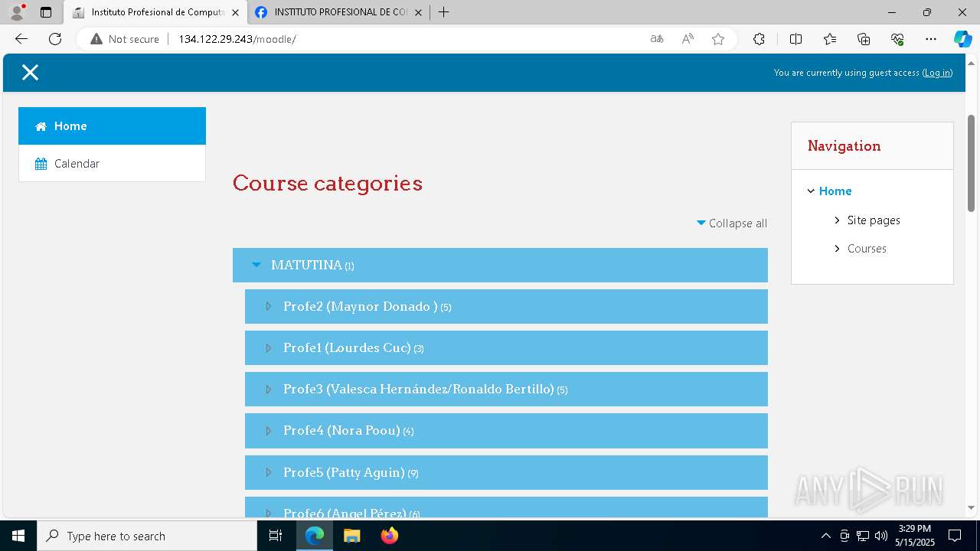Expand Profe6 (Angel Pérez) category
980x551 pixels.
(x=268, y=512)
